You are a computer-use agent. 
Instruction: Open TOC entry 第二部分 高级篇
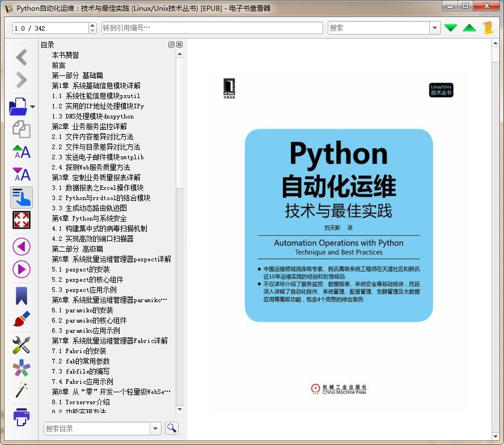[78, 249]
